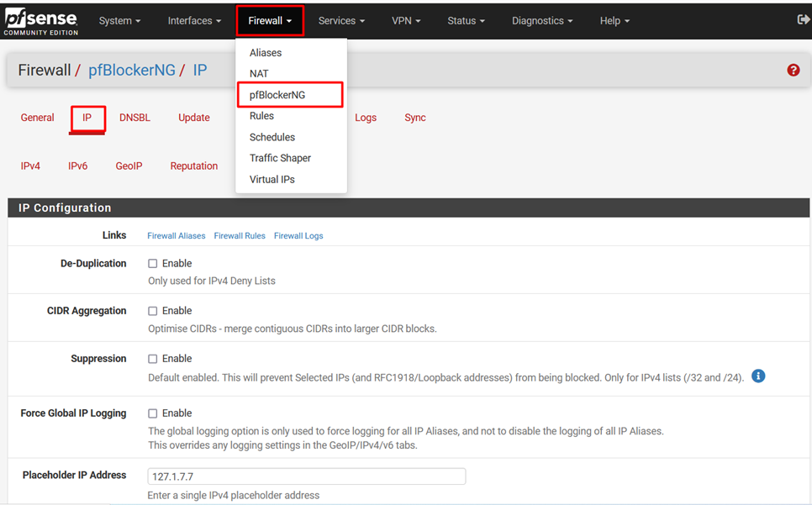Open the Firewall Rules link
The width and height of the screenshot is (812, 505).
coord(240,236)
